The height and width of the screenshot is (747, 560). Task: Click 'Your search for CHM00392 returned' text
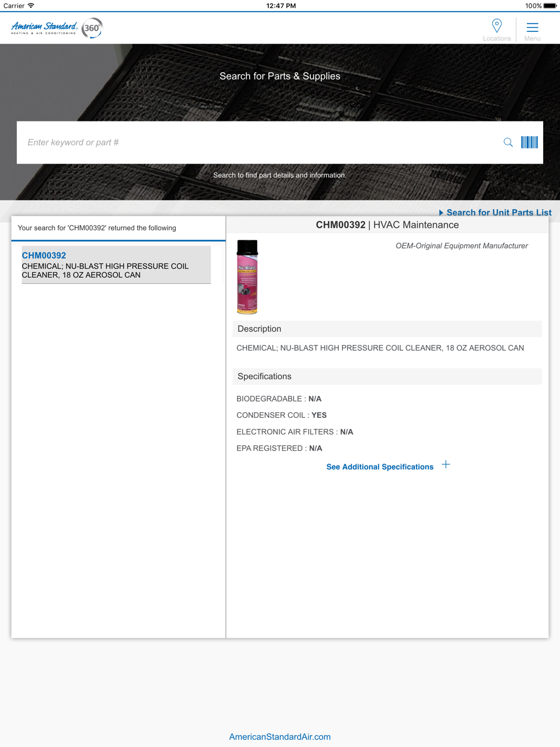[x=97, y=228]
